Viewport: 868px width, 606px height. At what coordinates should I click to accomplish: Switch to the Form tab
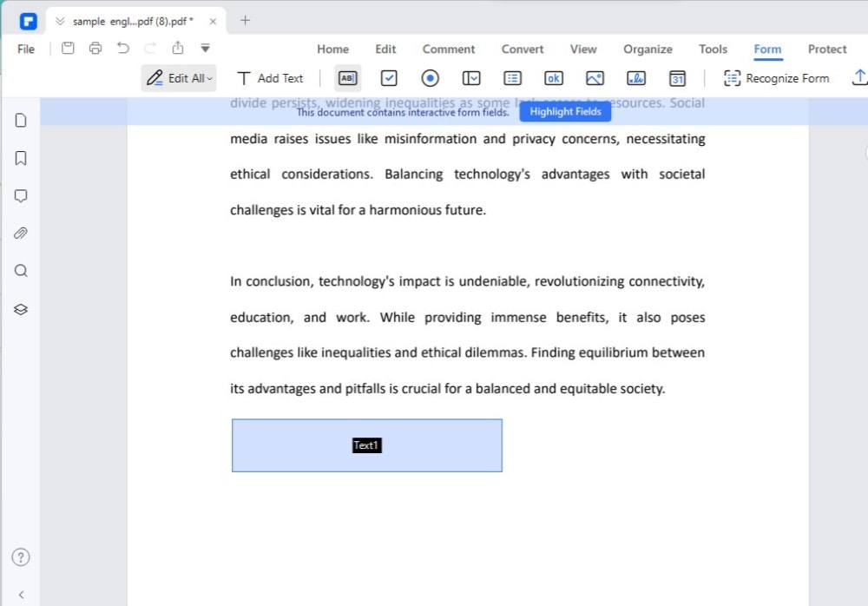coord(767,49)
